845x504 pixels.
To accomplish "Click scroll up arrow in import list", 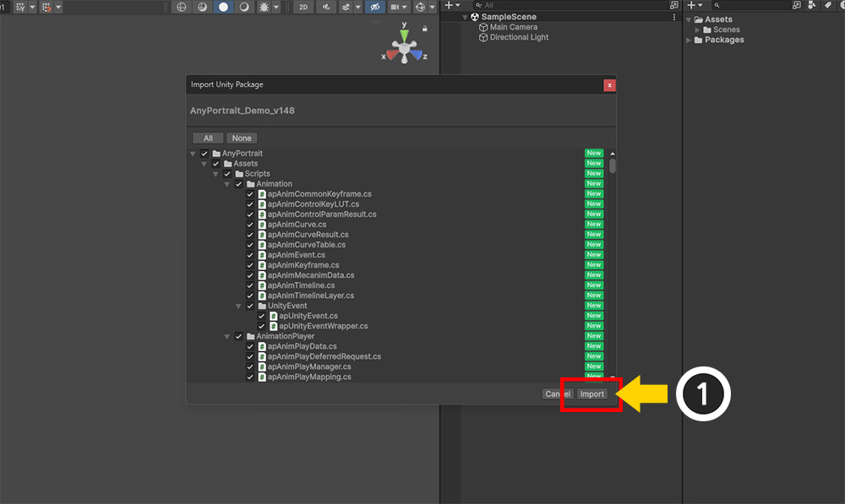I will point(612,154).
